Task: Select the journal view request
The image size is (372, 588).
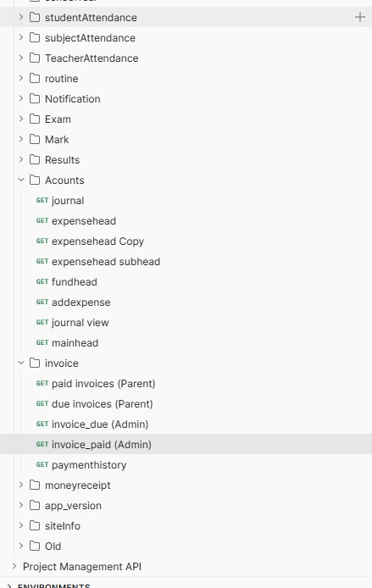Action: pos(81,323)
